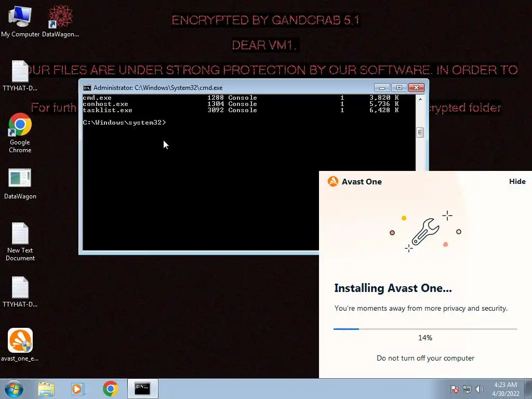Click the 'Installing Avast One...' heading
The width and height of the screenshot is (532, 399).
393,288
